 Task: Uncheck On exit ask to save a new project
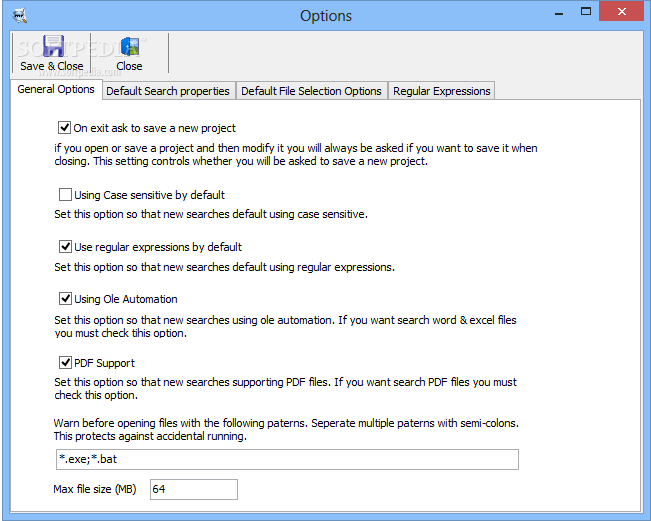(64, 127)
